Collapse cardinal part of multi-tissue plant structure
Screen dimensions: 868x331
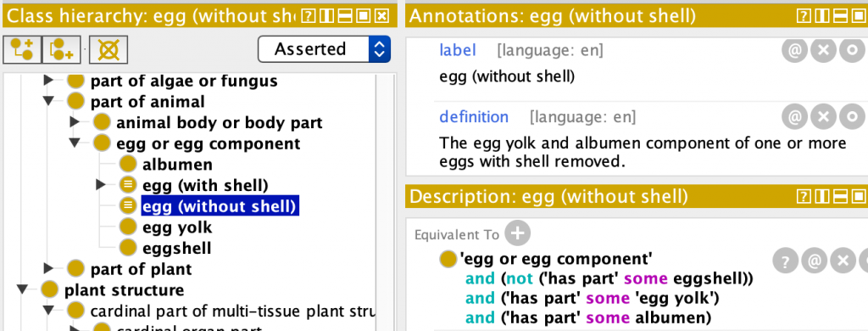(49, 311)
